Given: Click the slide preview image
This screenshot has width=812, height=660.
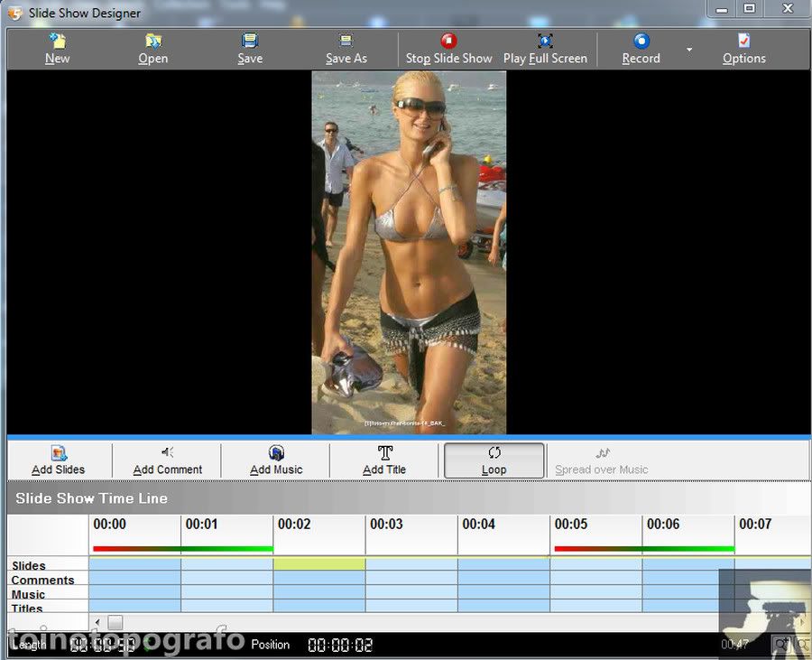Looking at the screenshot, I should tap(409, 252).
